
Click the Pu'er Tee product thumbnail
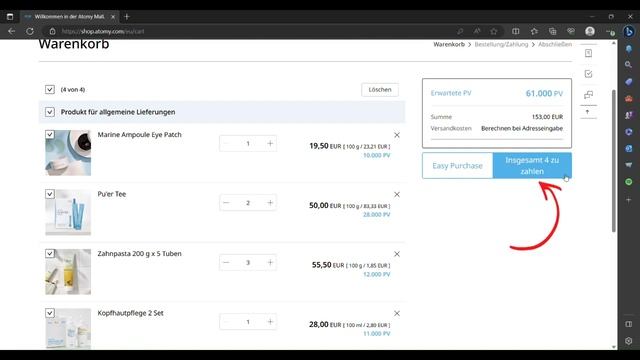click(68, 212)
